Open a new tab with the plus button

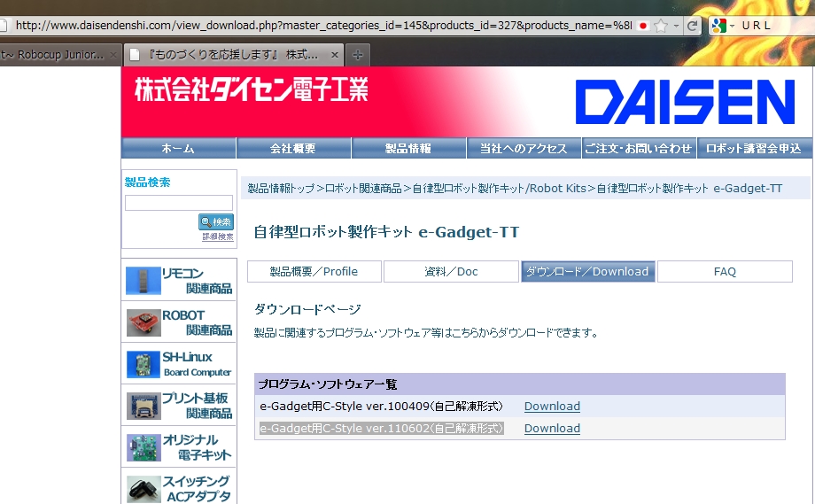(x=358, y=55)
